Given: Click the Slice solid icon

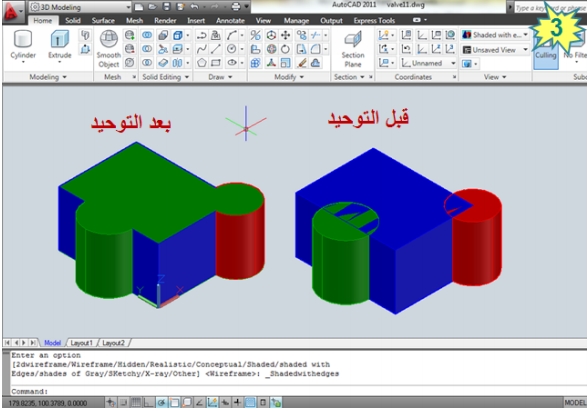Looking at the screenshot, I should [163, 49].
